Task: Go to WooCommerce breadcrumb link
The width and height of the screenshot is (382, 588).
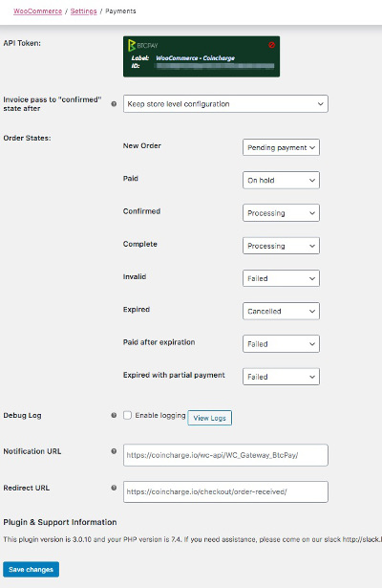Action: pyautogui.click(x=38, y=11)
